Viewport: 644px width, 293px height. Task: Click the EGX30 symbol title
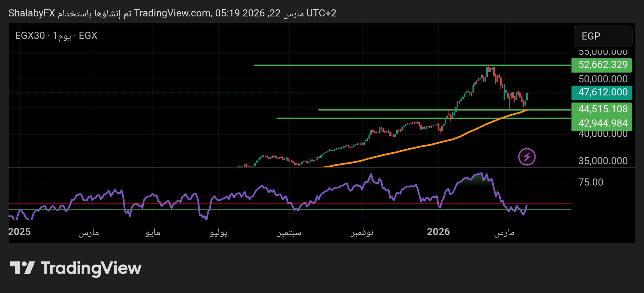pyautogui.click(x=30, y=36)
